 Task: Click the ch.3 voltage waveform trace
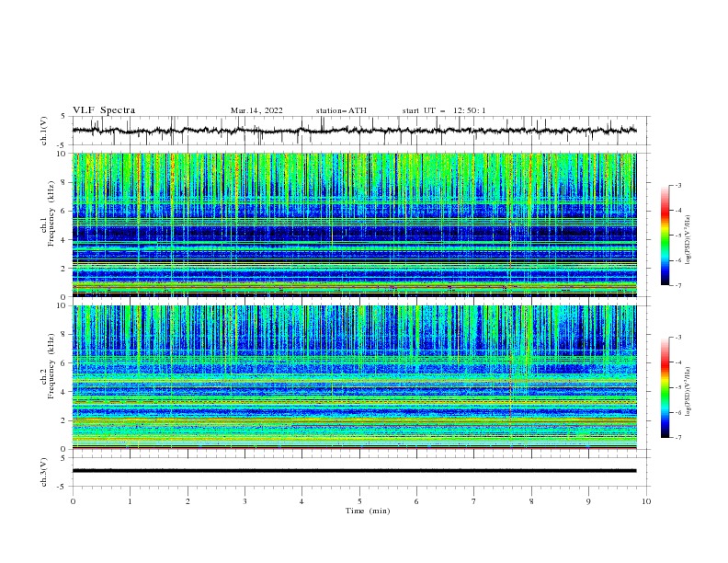click(x=354, y=471)
